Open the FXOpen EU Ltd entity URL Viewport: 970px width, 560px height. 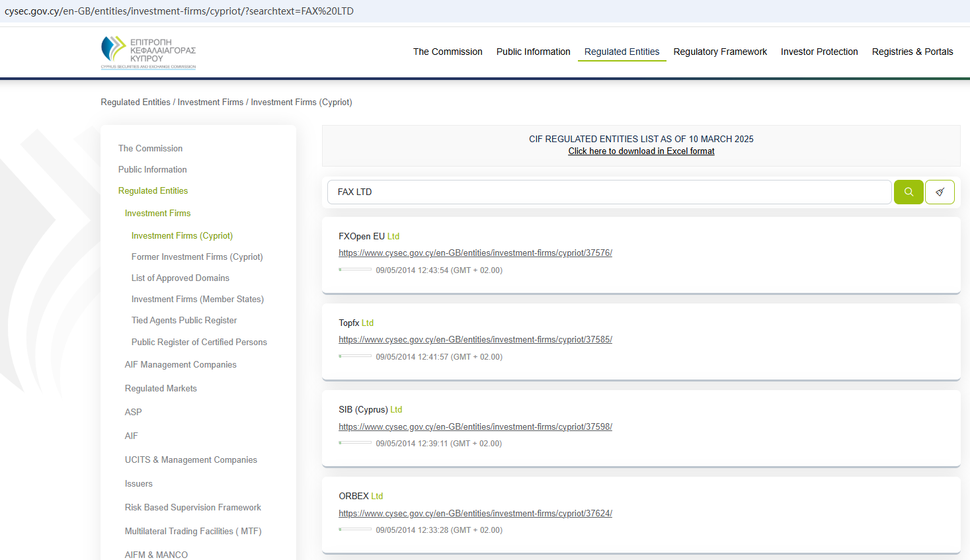click(475, 253)
